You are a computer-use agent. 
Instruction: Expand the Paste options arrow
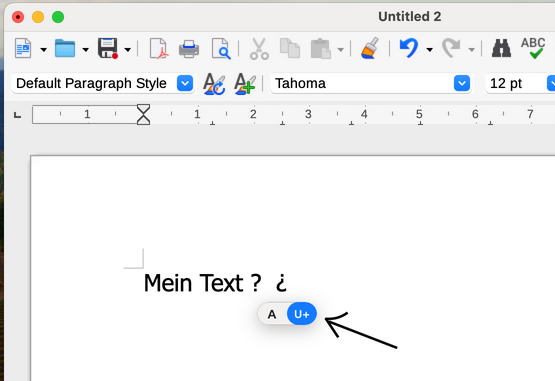point(340,50)
